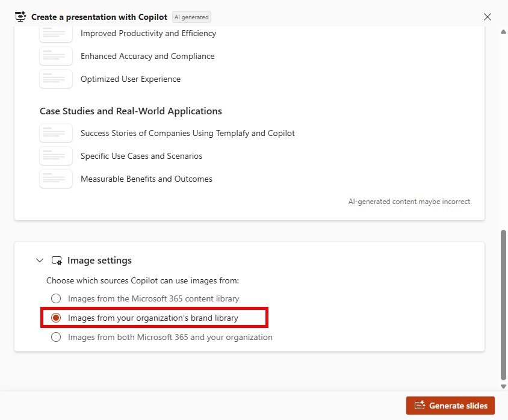Click slide icon next to Success Stories topic

point(56,133)
